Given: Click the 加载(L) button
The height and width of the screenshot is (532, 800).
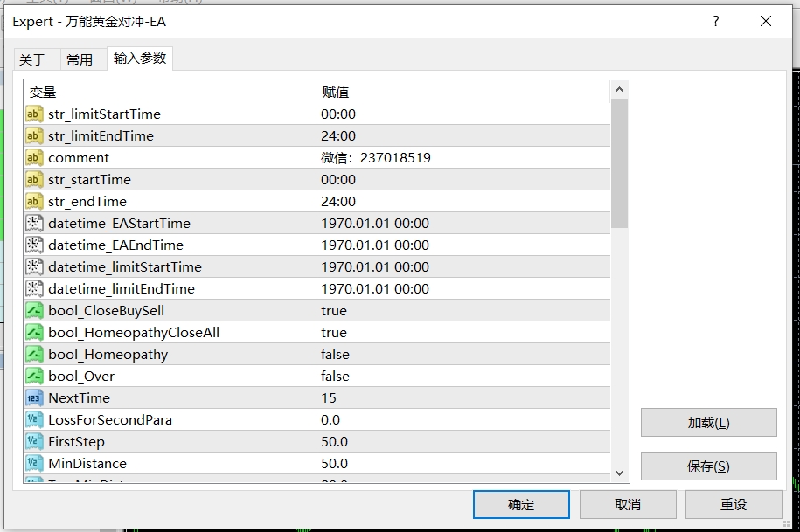Looking at the screenshot, I should pos(708,423).
